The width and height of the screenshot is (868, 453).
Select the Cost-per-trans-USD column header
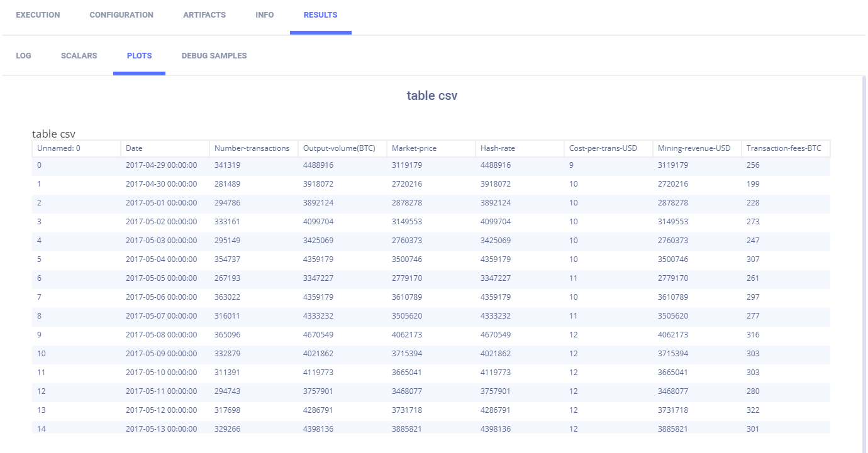click(603, 148)
